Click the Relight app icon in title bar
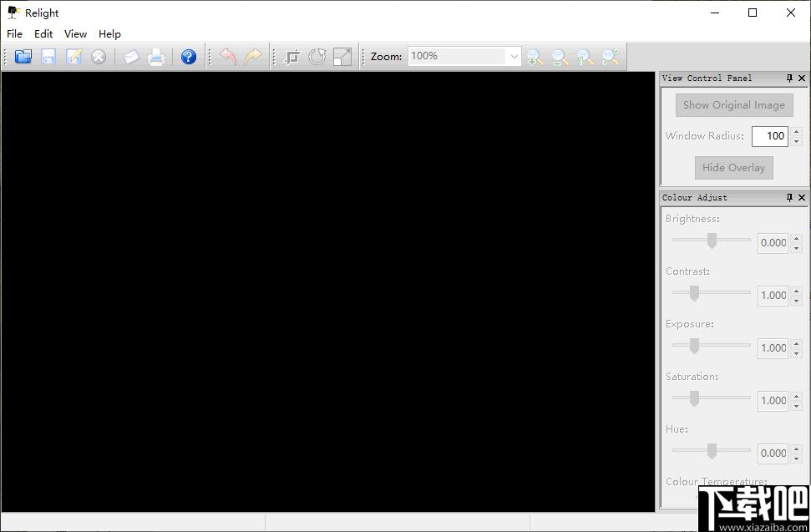 click(x=14, y=13)
